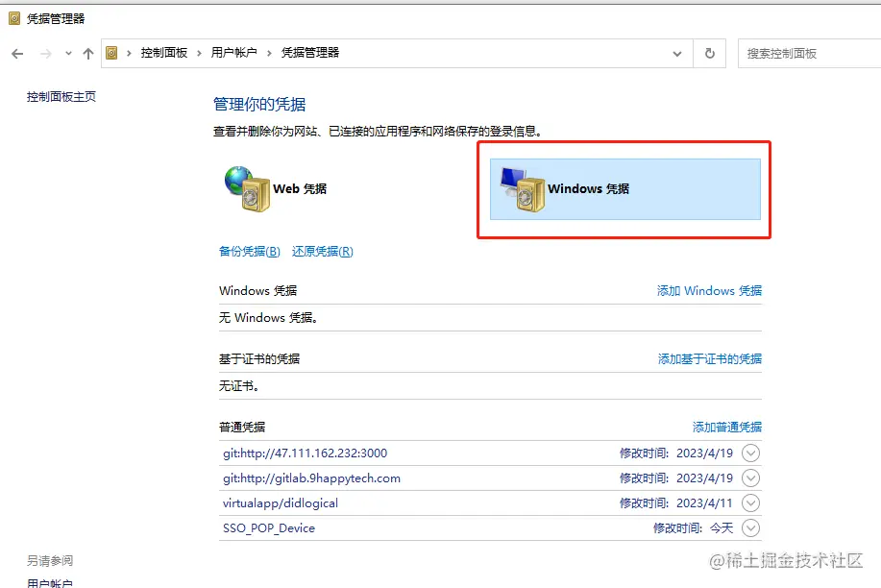Expand the SSO_POP_Device credential chevron
The image size is (881, 588).
750,528
